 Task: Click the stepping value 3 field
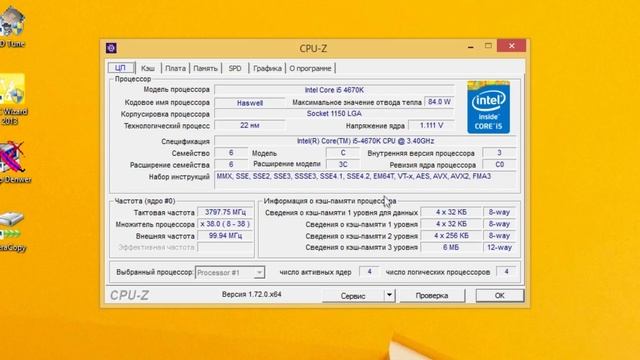coord(499,153)
